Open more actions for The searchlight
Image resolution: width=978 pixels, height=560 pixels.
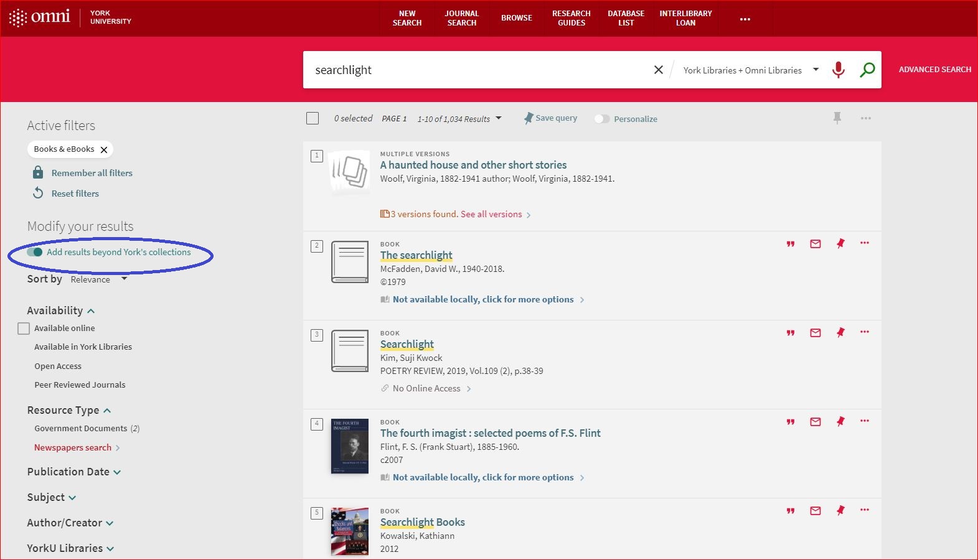865,243
